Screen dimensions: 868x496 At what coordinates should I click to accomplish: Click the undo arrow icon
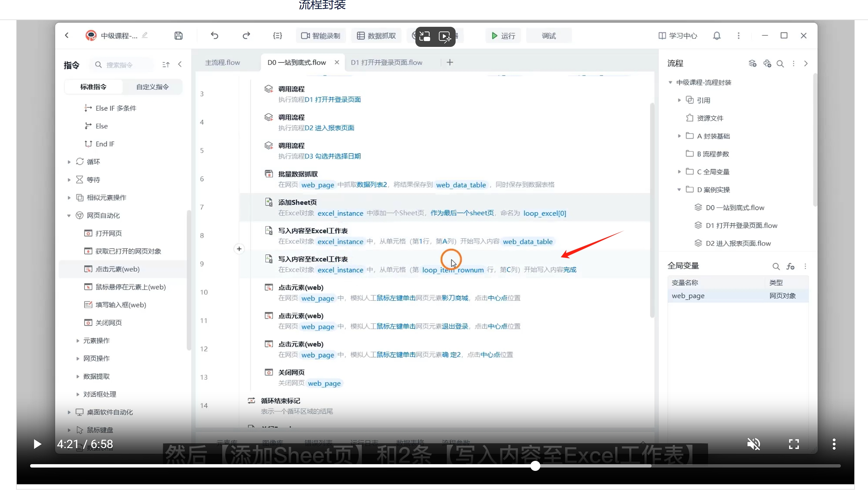[x=214, y=36]
